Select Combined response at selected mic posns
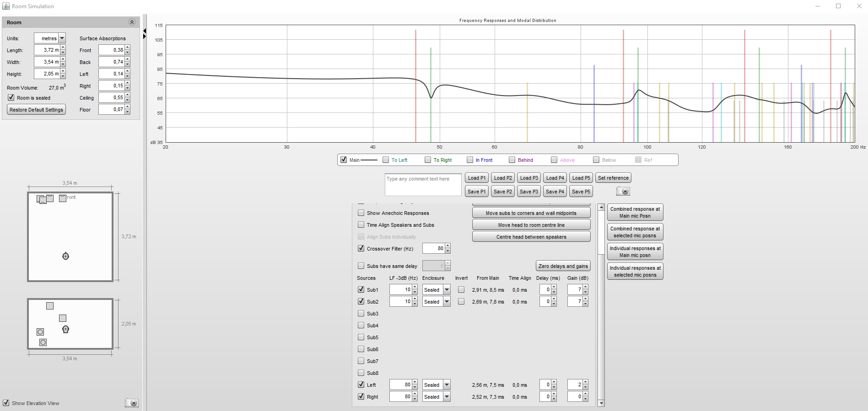The width and height of the screenshot is (868, 411). coord(635,232)
